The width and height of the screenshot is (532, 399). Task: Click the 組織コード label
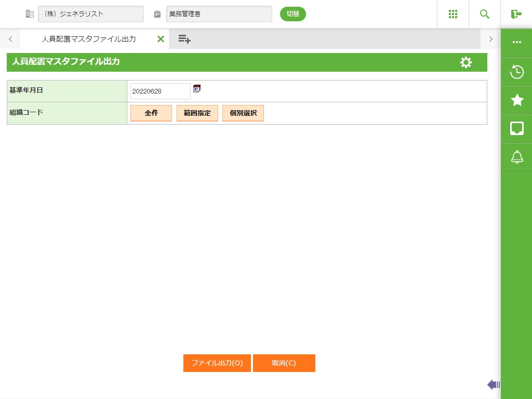pyautogui.click(x=26, y=112)
